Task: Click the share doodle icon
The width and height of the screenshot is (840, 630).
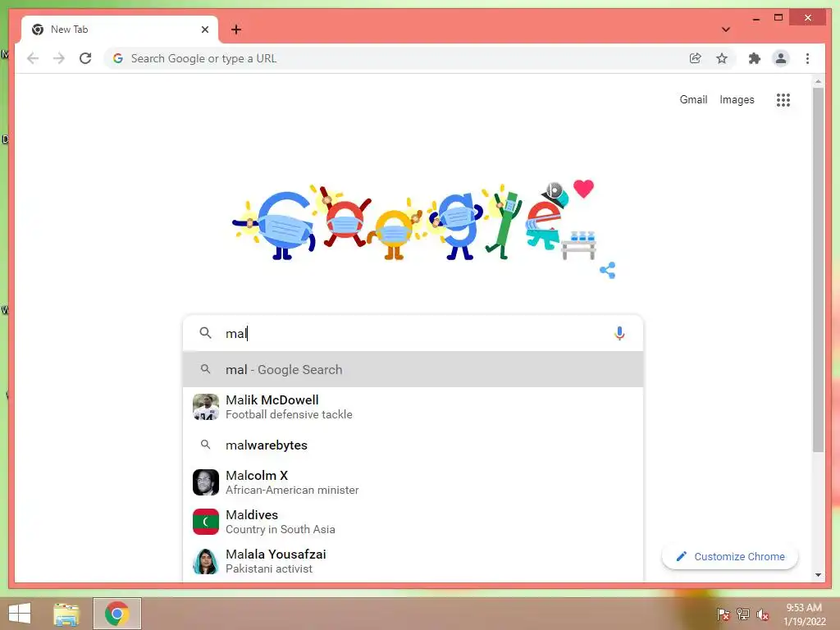Action: click(608, 270)
